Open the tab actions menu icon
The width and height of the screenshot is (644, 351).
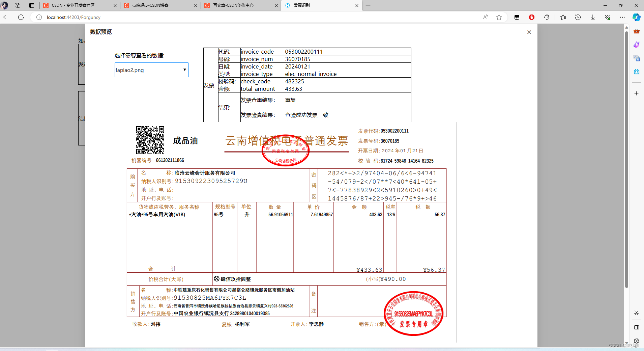(x=32, y=5)
